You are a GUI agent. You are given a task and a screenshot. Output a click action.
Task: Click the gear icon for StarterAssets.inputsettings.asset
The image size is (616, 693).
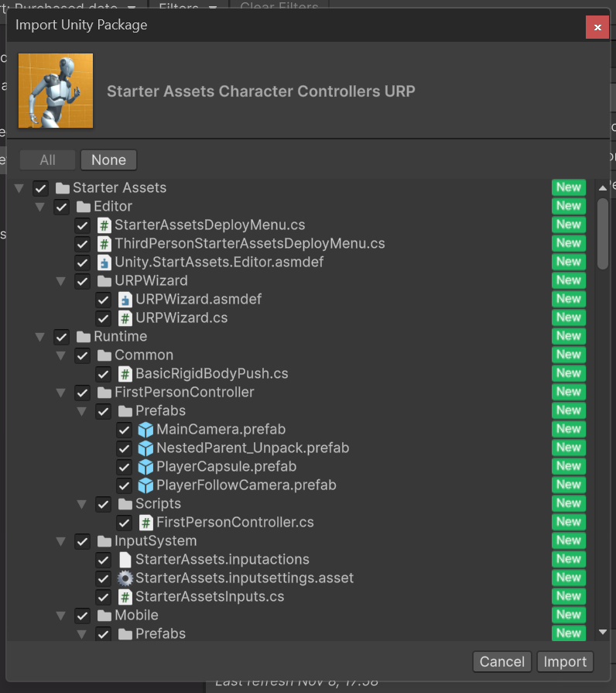pyautogui.click(x=125, y=578)
